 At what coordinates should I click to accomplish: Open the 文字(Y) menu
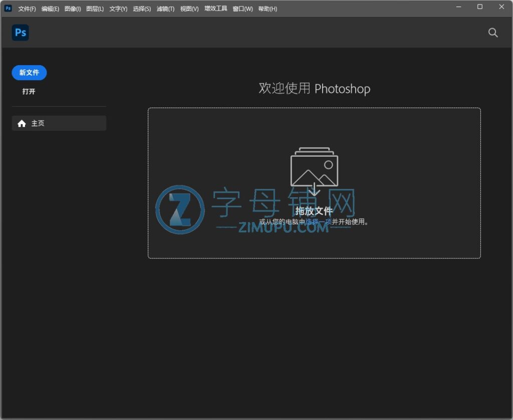coord(118,9)
